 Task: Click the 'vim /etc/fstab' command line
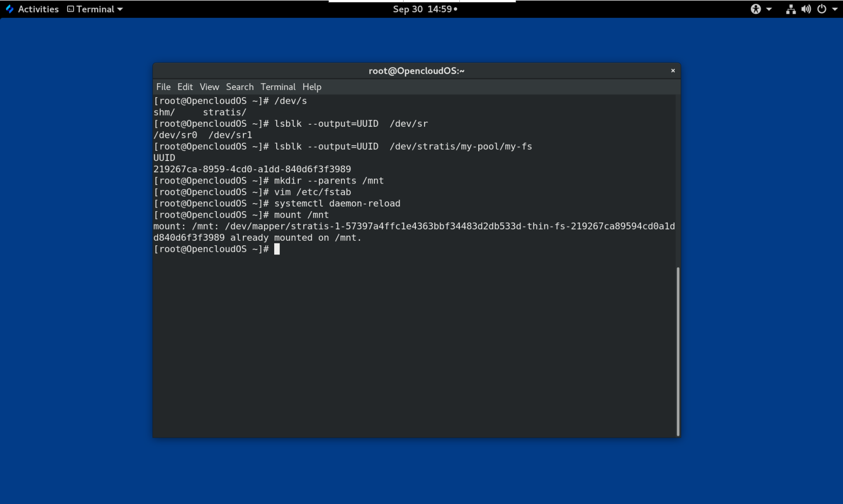coord(313,192)
